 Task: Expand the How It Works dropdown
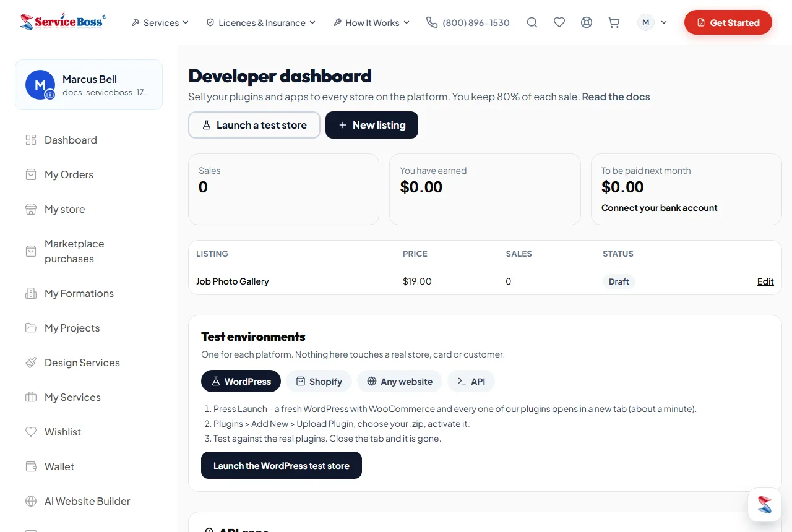(x=371, y=22)
